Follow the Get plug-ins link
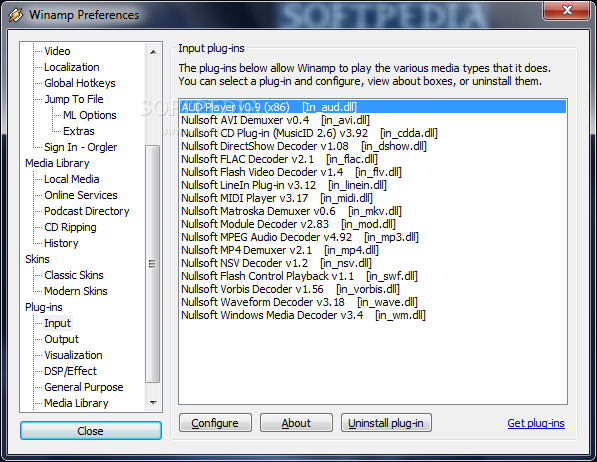Screen dimensions: 597x462 tap(536, 423)
